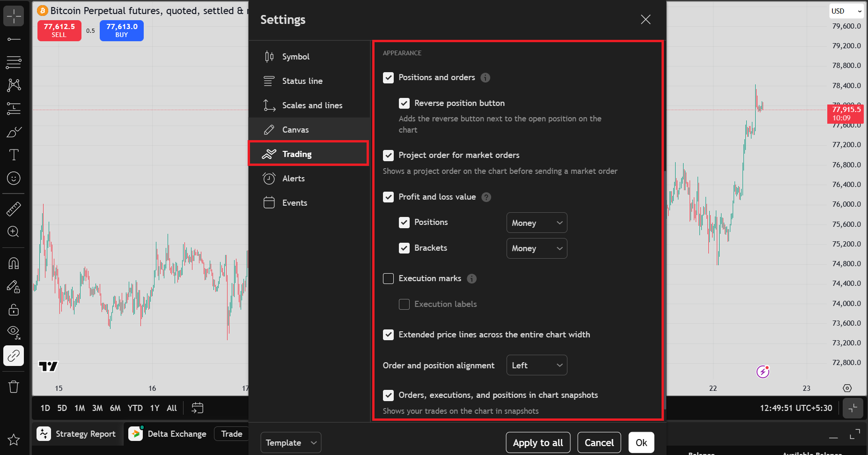This screenshot has height=455, width=868.
Task: Open the Order and position alignment dropdown
Action: pyautogui.click(x=537, y=365)
